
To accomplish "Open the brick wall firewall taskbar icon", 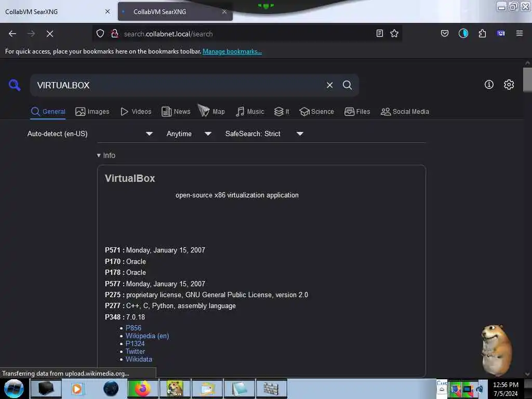I will (x=271, y=389).
